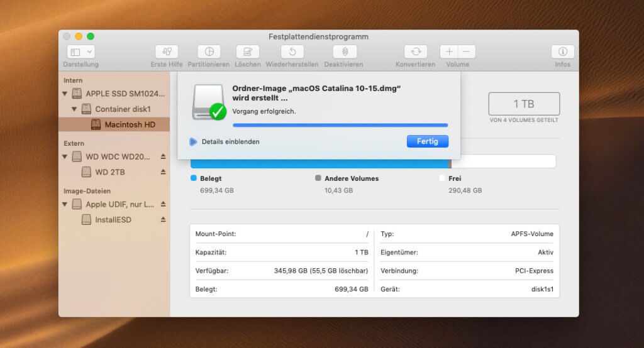Screen dimensions: 644x348
Task: Click the Löschen toolbar icon
Action: (x=248, y=52)
